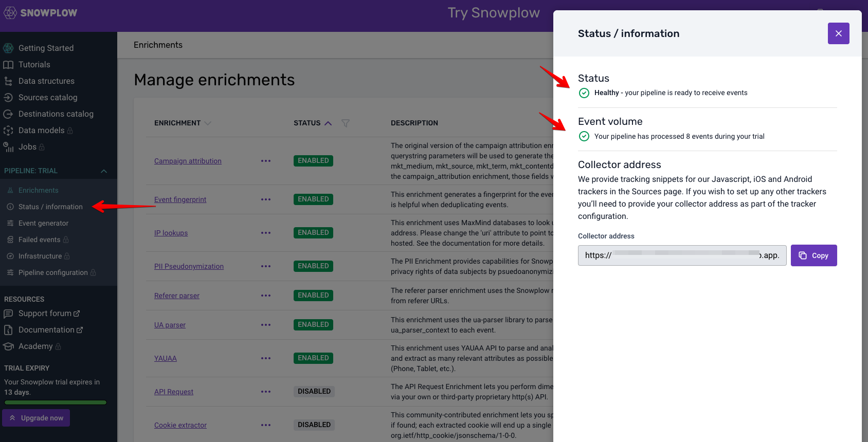Open the Tutorials book icon item
The width and height of the screenshot is (868, 442).
click(27, 64)
